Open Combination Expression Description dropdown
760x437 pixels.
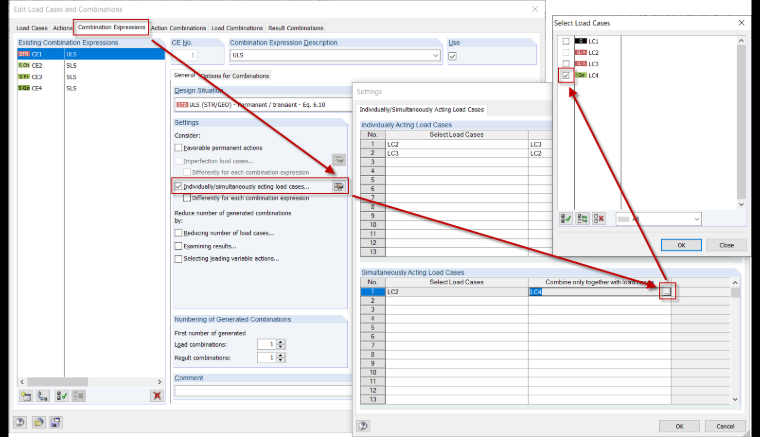pos(435,55)
